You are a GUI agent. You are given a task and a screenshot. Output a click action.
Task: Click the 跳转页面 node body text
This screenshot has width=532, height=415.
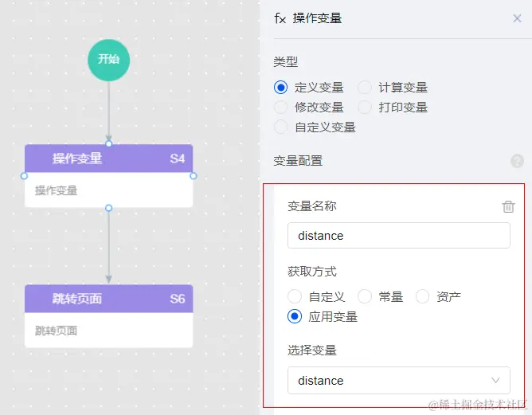[x=57, y=331]
